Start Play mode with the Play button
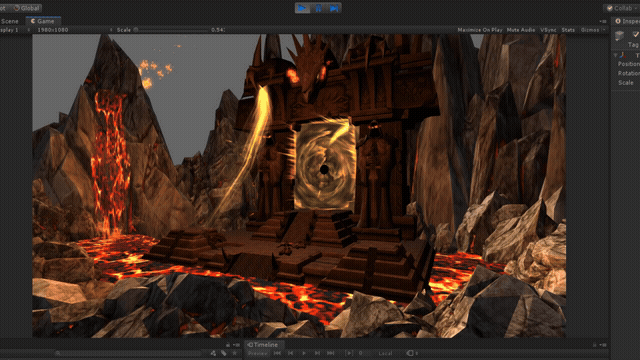The image size is (640, 360). click(x=302, y=8)
